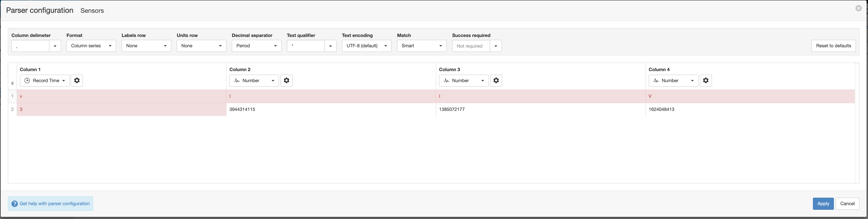Open Column 2 settings gear
The width and height of the screenshot is (868, 219).
(x=286, y=81)
